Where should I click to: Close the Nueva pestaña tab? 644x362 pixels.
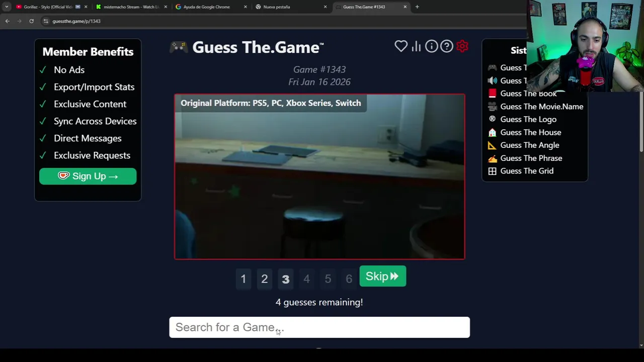coord(325,7)
